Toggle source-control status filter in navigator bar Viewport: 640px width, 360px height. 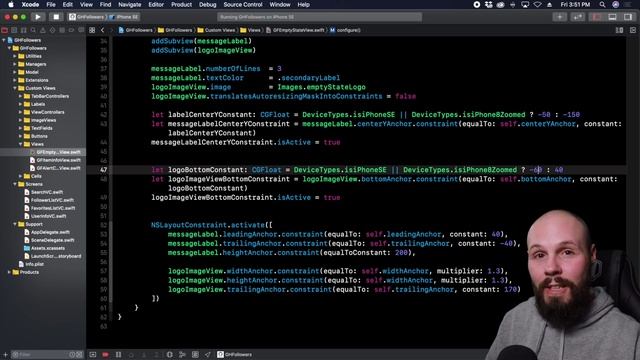click(79, 354)
